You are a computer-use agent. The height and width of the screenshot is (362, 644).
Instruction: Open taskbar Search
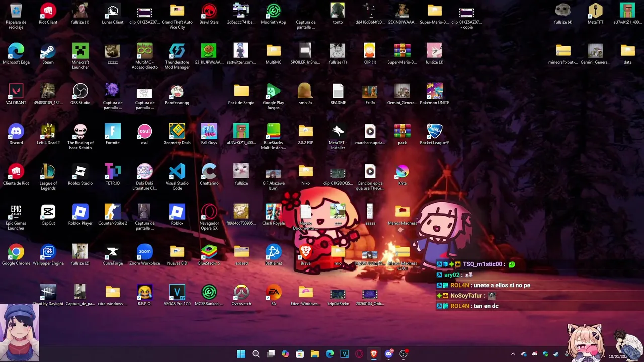pyautogui.click(x=256, y=354)
